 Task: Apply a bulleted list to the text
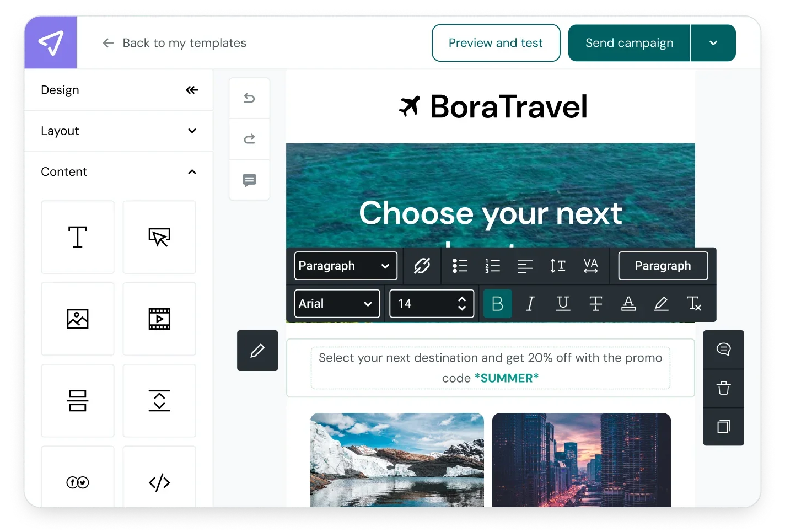coord(460,266)
